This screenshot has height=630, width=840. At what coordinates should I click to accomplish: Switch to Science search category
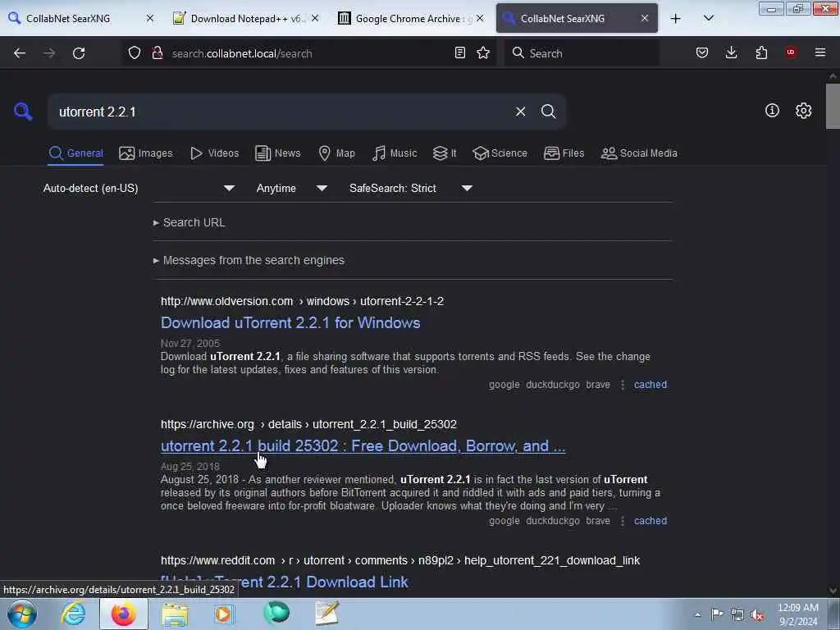pos(500,153)
